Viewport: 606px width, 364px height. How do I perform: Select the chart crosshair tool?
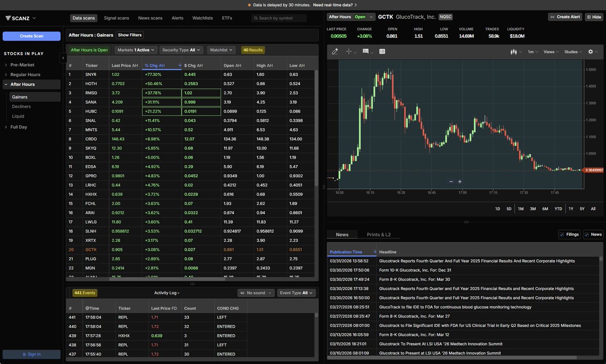(349, 51)
